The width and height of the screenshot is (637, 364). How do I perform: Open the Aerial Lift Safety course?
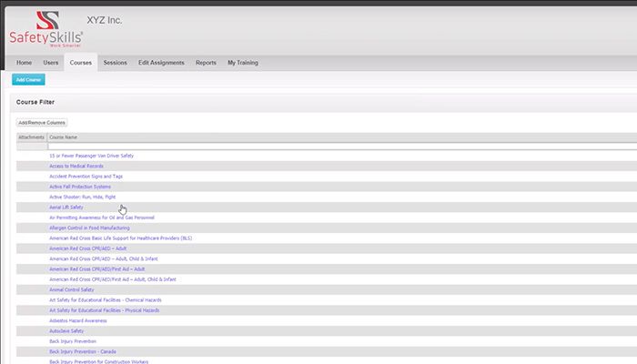click(66, 207)
